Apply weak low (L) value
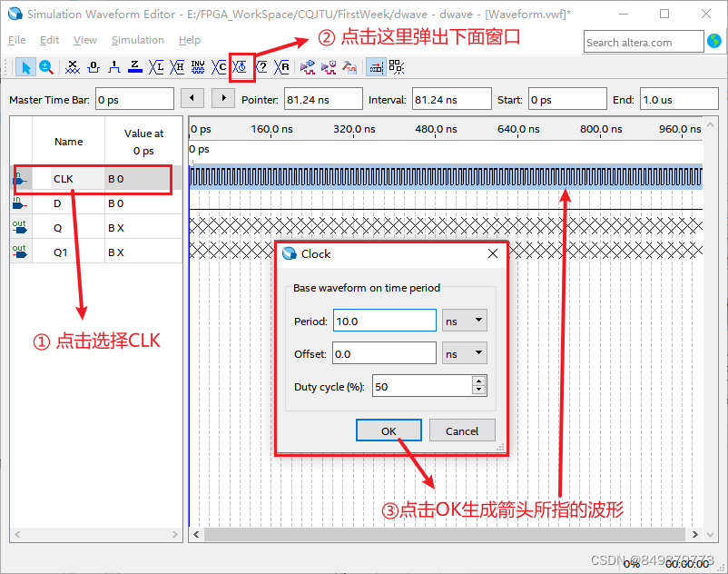The width and height of the screenshot is (728, 574). pos(156,67)
